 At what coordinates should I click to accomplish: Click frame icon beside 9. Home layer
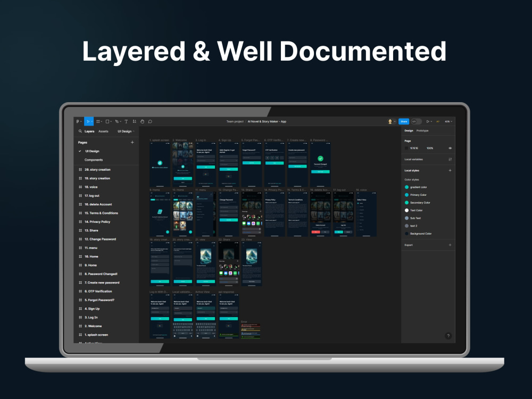[80, 265]
